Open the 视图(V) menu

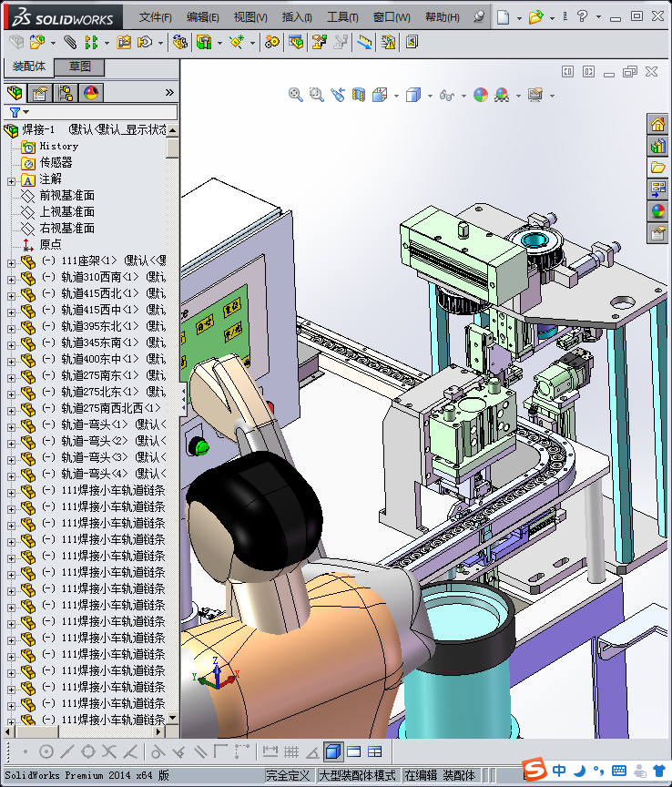[x=249, y=17]
